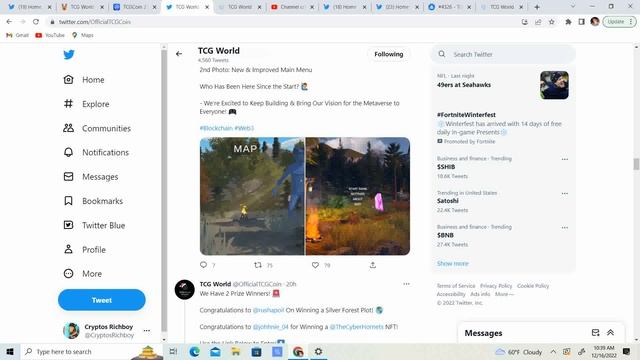The width and height of the screenshot is (640, 360).
Task: Click page vertical scrollbar thumb
Action: (x=636, y=164)
